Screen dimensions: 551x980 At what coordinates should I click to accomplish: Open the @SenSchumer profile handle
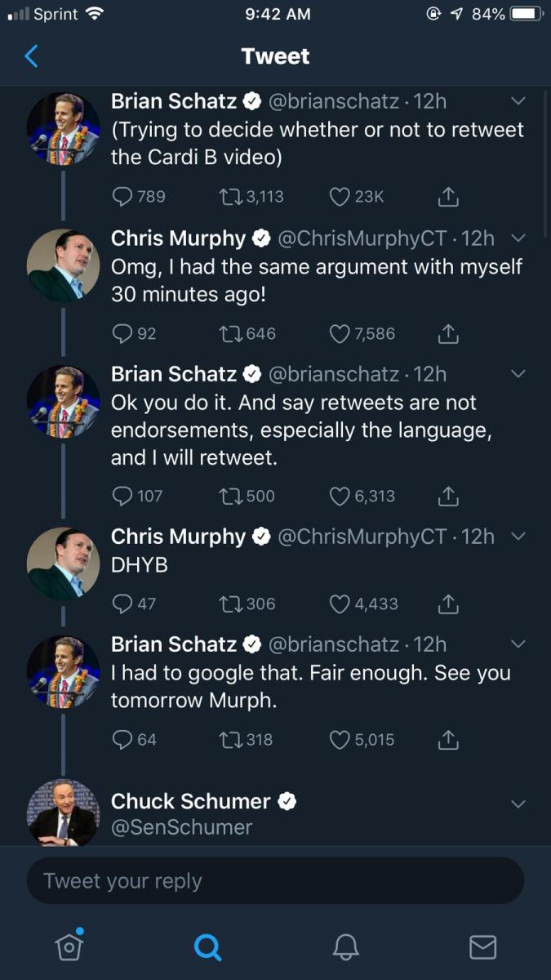point(181,827)
